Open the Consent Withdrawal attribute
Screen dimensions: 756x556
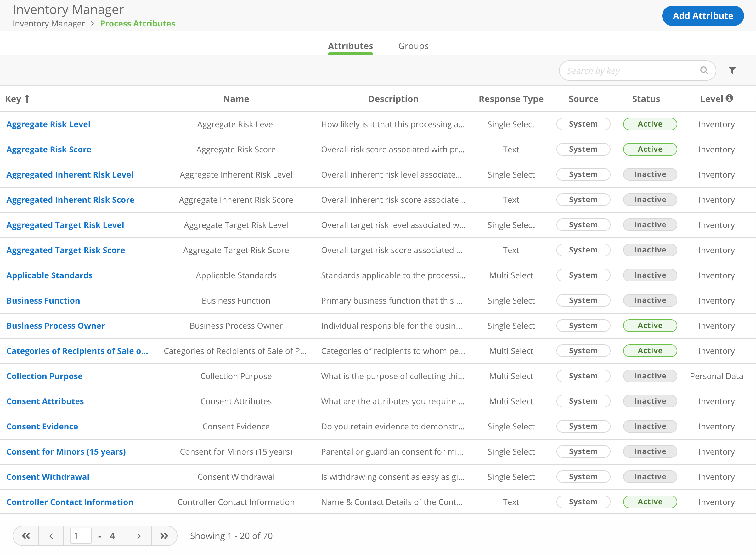(48, 477)
